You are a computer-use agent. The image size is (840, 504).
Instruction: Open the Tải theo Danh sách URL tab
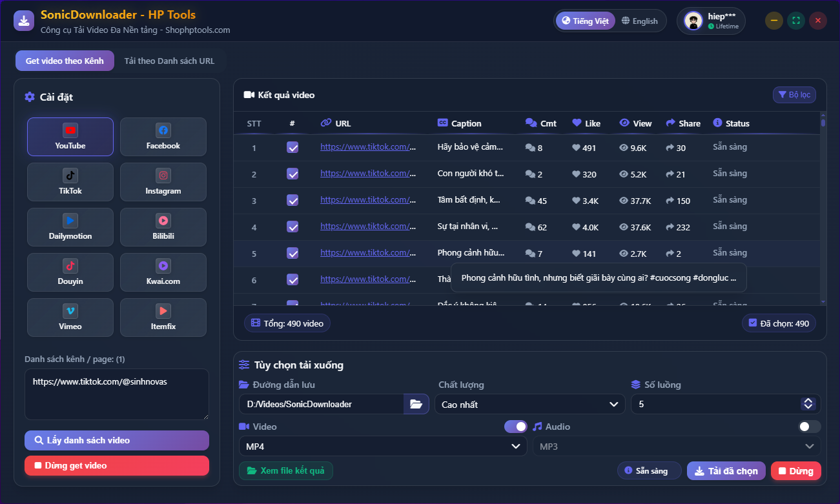169,61
